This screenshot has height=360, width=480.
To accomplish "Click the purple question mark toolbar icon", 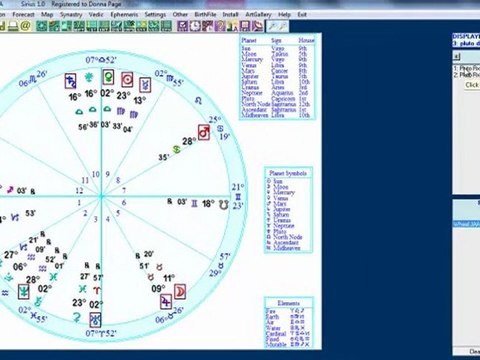I will [220, 26].
